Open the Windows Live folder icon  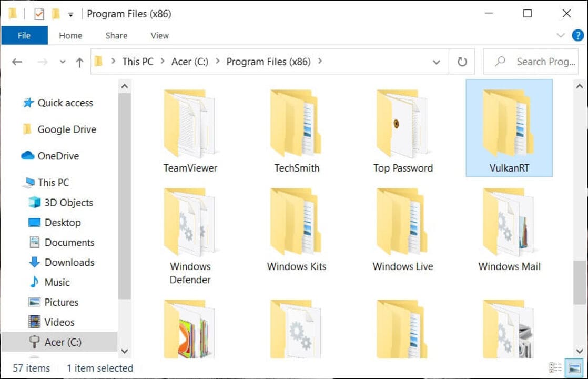402,222
